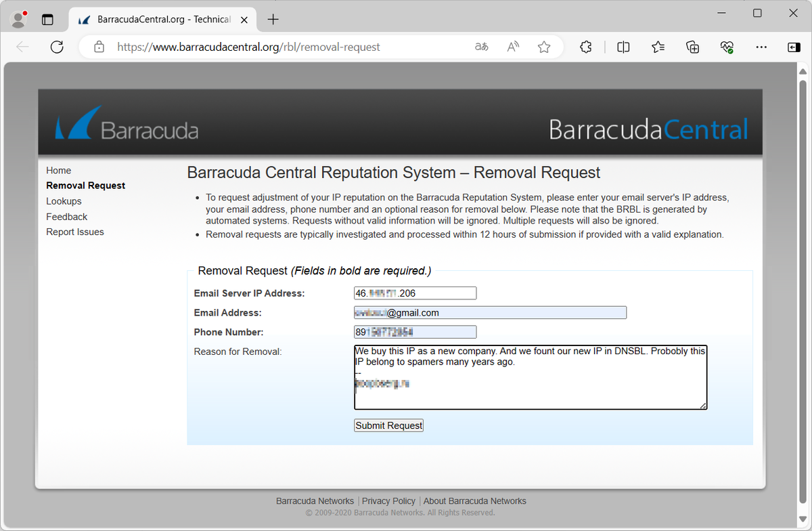Viewport: 812px width, 531px height.
Task: Focus the Phone Number field
Action: [x=415, y=332]
